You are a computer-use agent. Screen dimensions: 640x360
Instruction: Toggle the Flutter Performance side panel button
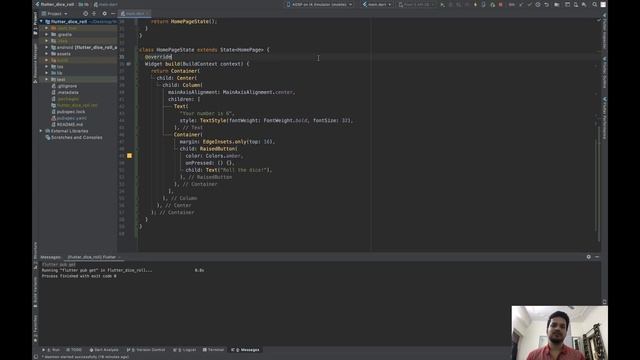604,118
